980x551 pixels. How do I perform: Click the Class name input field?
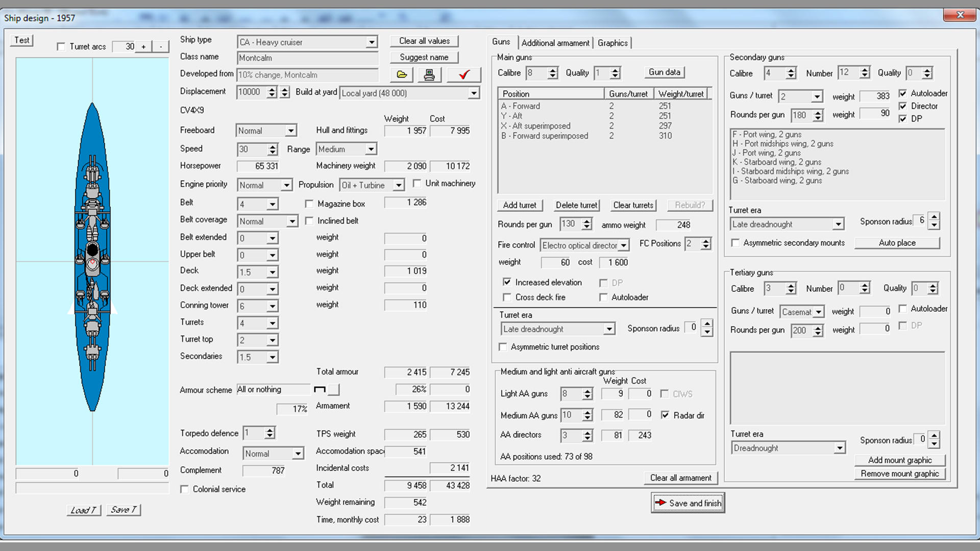[307, 58]
